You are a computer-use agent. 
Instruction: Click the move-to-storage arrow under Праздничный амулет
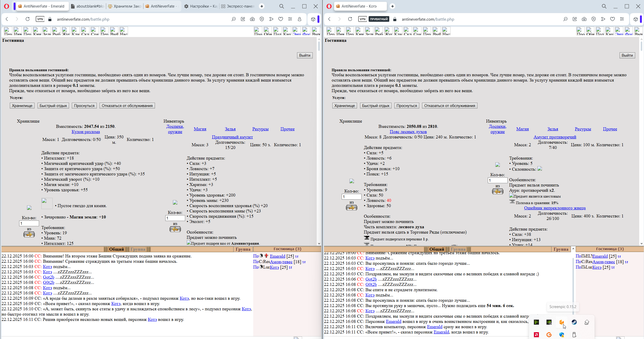pos(175,229)
